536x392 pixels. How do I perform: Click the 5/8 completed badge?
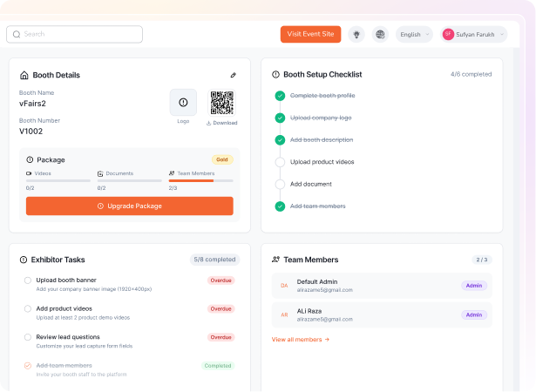(214, 260)
